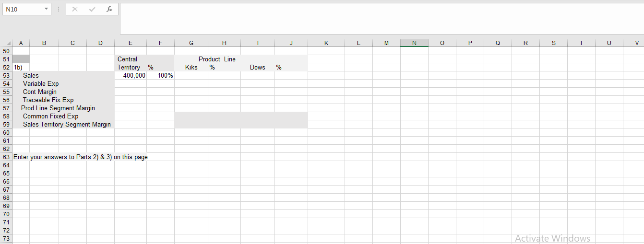
Task: Click the 'Kiks' header cell
Action: tap(191, 68)
